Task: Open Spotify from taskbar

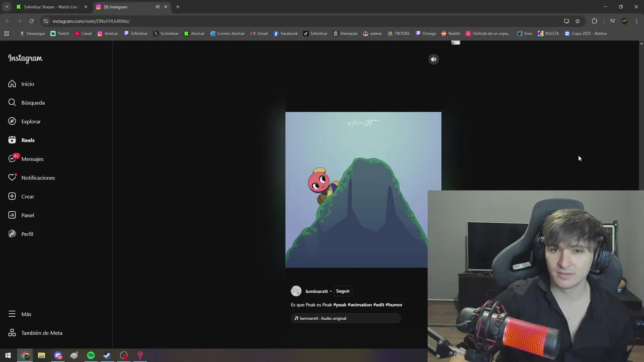Action: 91,355
